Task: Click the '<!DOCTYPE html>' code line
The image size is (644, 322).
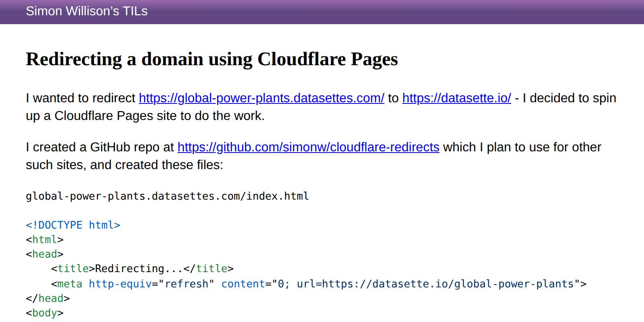Action: pos(73,225)
